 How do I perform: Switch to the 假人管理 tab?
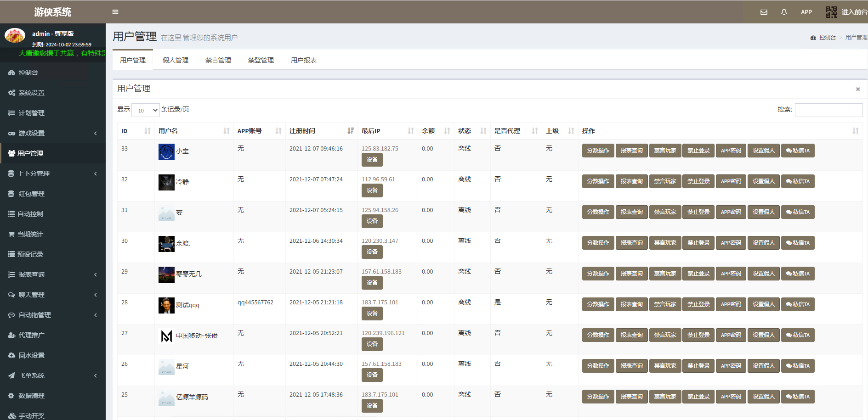(176, 60)
